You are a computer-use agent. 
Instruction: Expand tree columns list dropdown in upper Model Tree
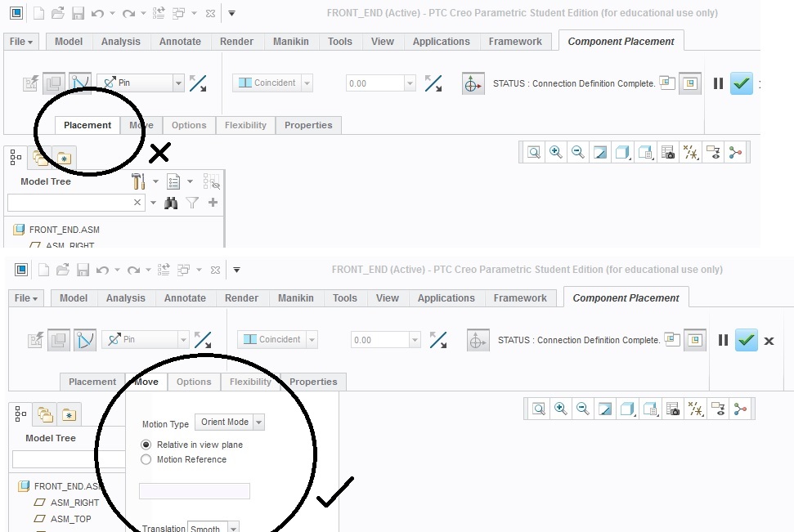[190, 181]
